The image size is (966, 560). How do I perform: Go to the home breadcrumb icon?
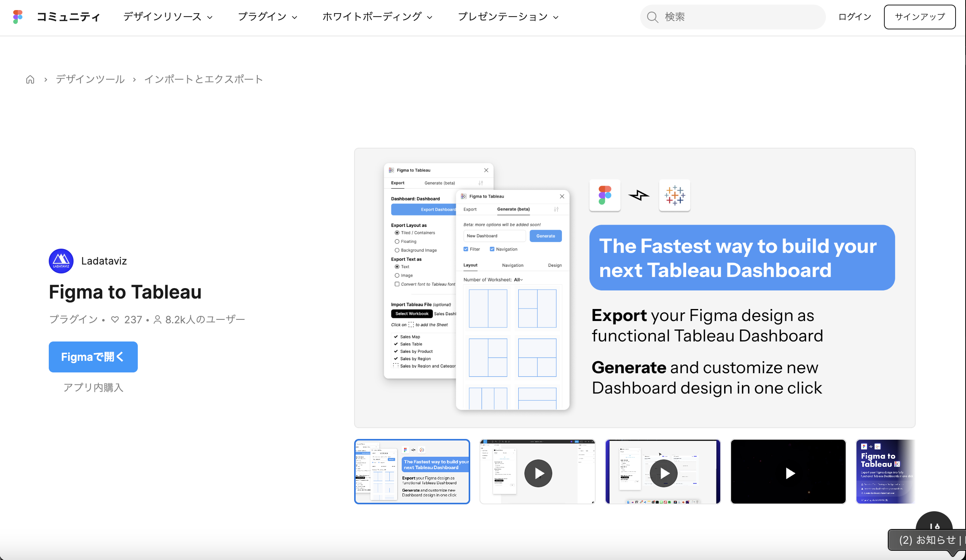coord(30,80)
